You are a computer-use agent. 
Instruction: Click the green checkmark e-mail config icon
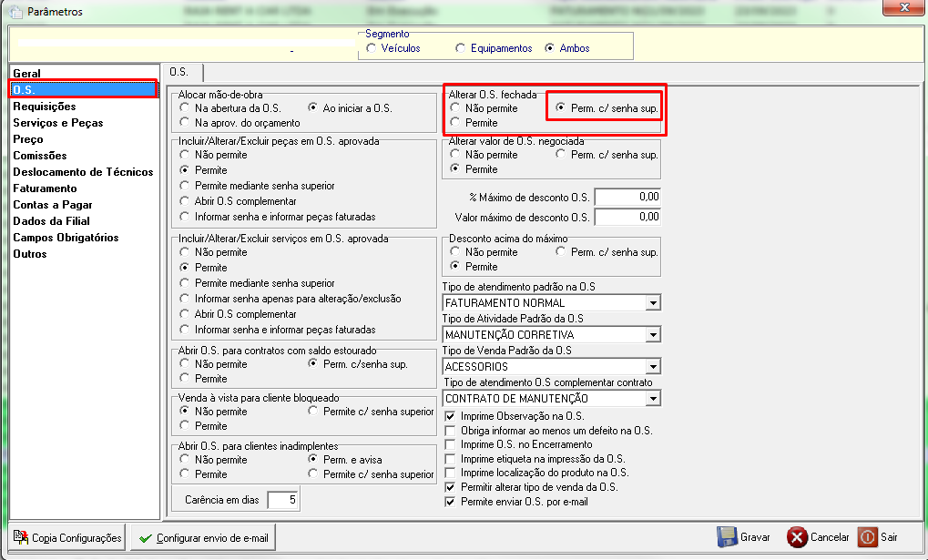(x=145, y=538)
